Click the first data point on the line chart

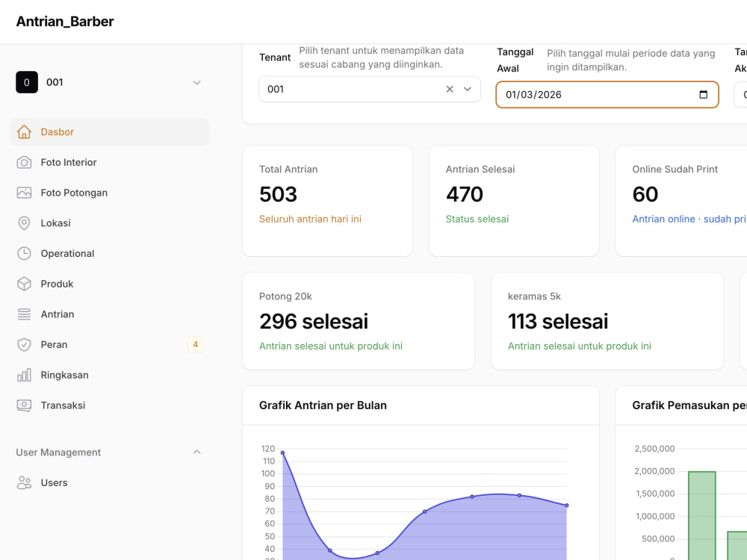click(282, 453)
